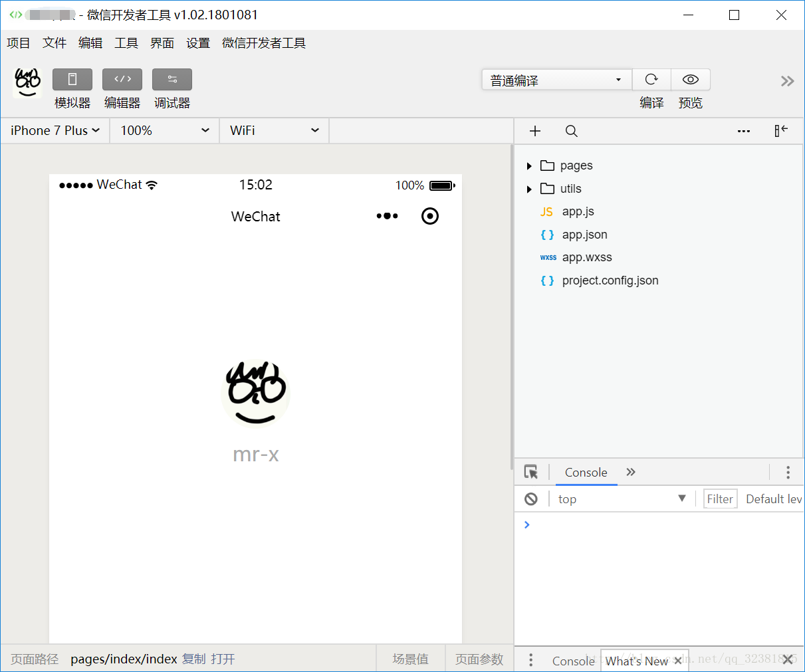805x672 pixels.
Task: Show more devtools tabs chevrons
Action: click(631, 472)
